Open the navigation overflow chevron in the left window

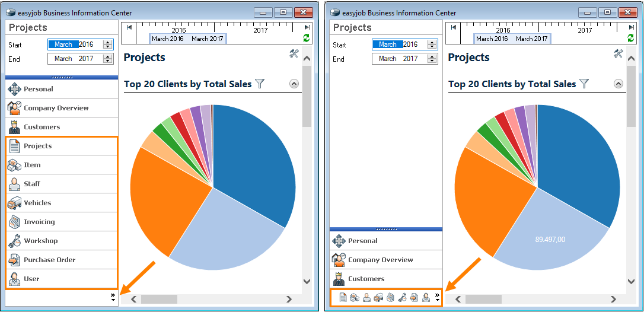point(113,297)
